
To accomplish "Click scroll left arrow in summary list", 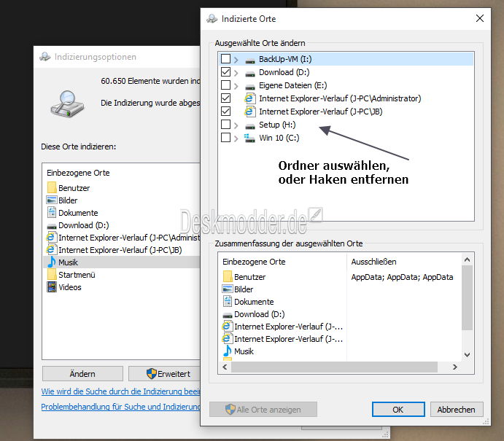I will click(x=225, y=367).
